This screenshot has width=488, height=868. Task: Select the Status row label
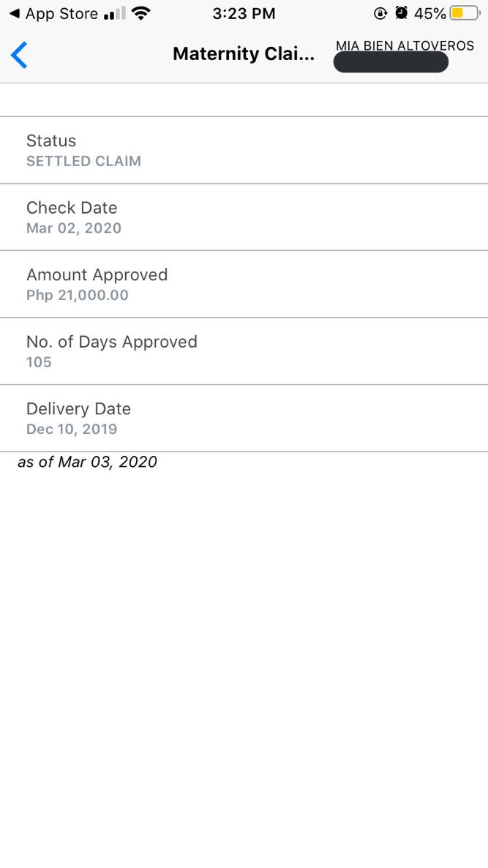51,141
